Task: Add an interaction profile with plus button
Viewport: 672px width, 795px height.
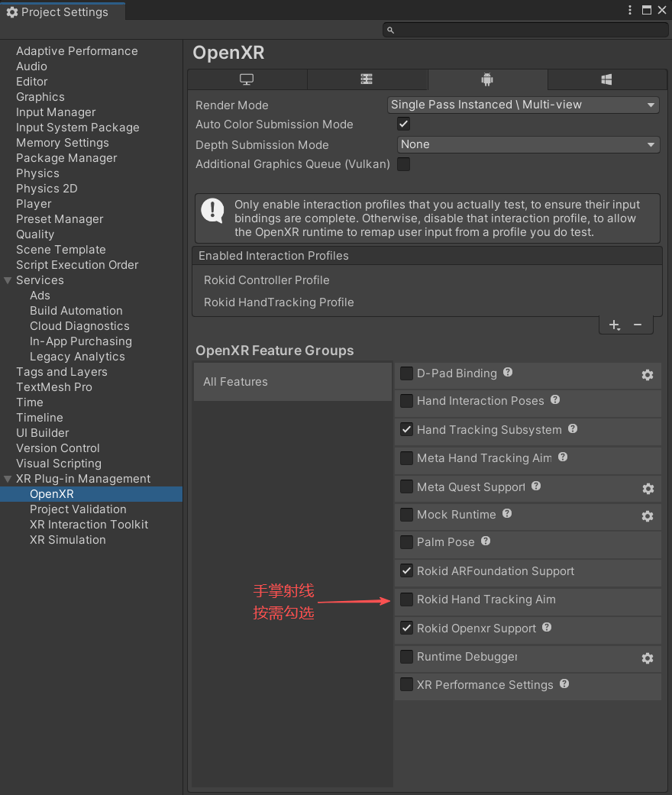Action: (614, 325)
